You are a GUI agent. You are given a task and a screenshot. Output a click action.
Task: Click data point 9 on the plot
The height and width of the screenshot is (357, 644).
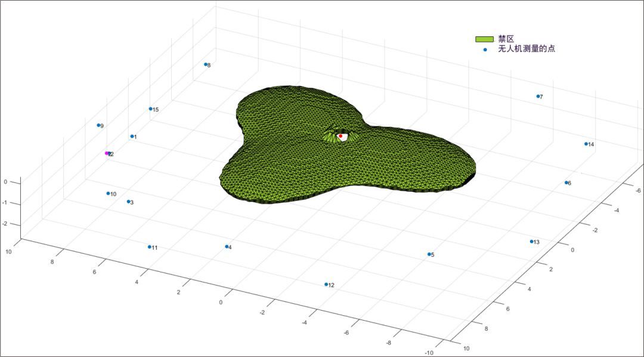click(x=98, y=125)
